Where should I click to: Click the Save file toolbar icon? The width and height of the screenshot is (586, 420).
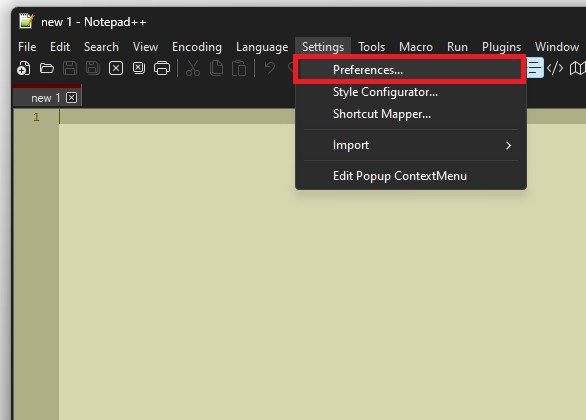[x=70, y=68]
